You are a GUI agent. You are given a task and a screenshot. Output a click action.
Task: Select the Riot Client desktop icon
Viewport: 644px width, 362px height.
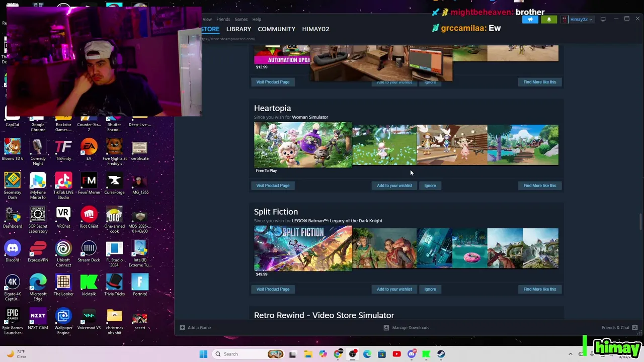(89, 218)
